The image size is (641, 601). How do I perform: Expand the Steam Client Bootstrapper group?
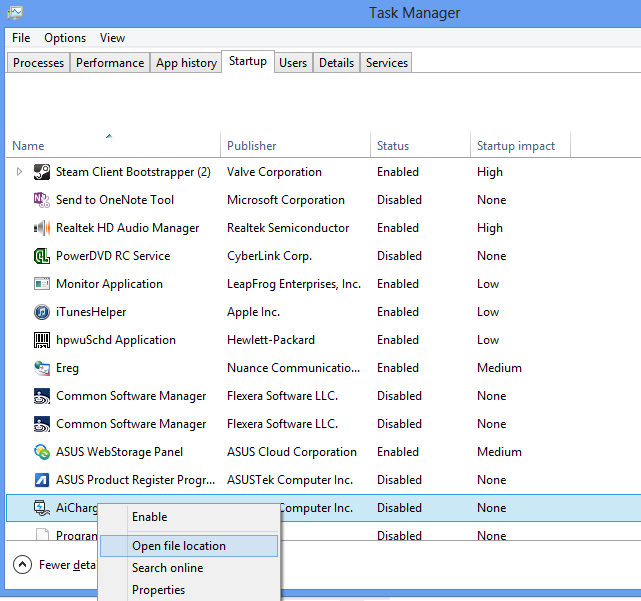[19, 172]
